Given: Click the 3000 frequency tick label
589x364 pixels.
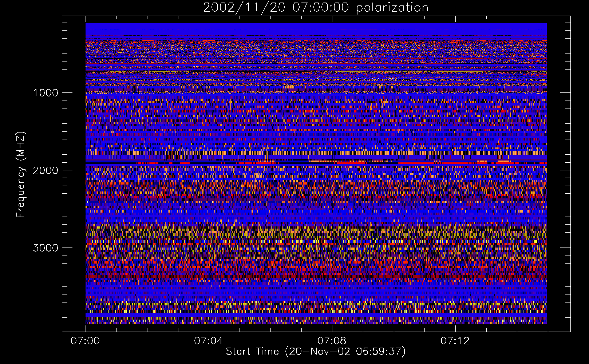Looking at the screenshot, I should point(46,248).
